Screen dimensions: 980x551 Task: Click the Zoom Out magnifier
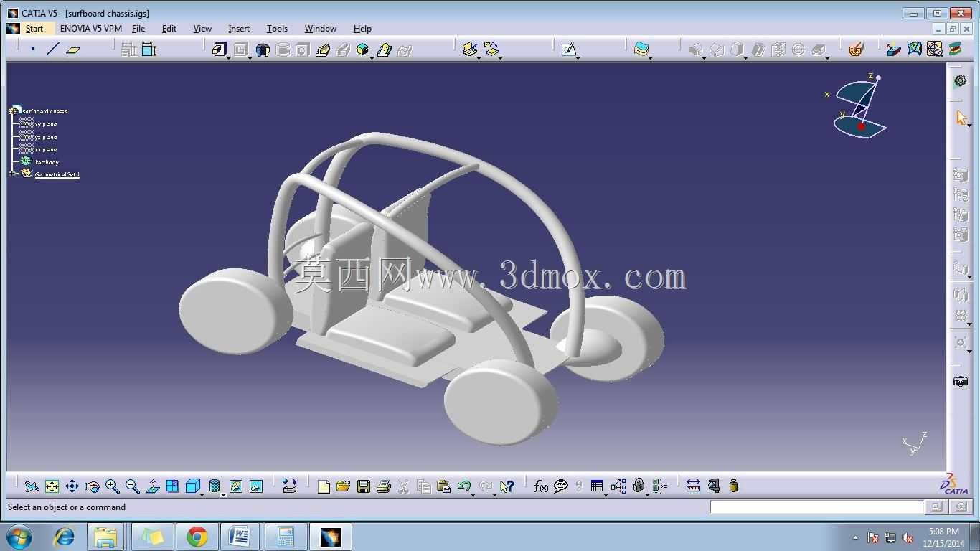point(133,486)
